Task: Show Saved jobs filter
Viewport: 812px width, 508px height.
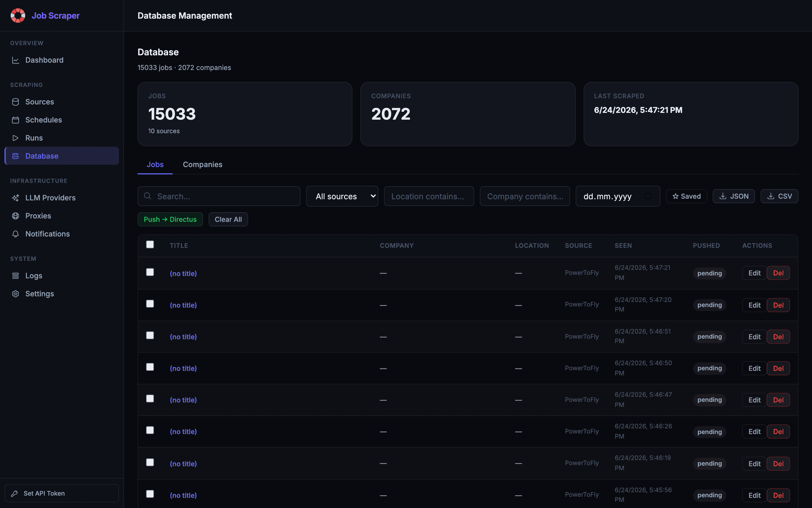Action: click(687, 196)
